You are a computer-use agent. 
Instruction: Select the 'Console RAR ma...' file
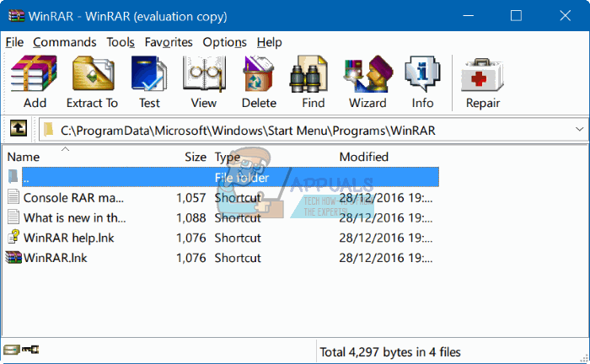[73, 198]
